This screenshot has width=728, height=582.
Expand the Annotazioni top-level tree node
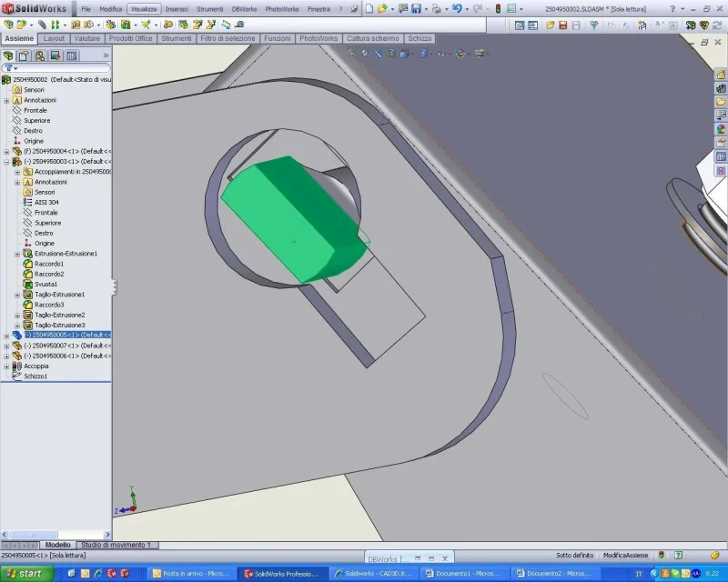click(x=6, y=100)
